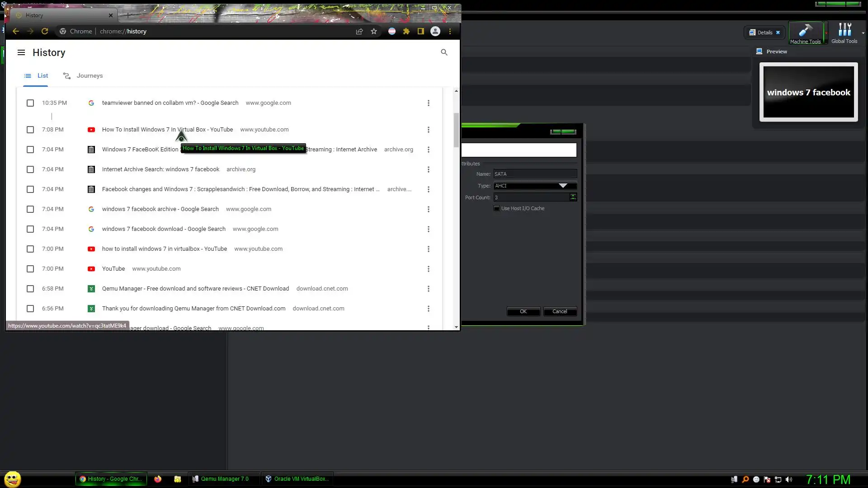Bookmark this page with star icon
Viewport: 868px width, 488px height.
click(374, 31)
